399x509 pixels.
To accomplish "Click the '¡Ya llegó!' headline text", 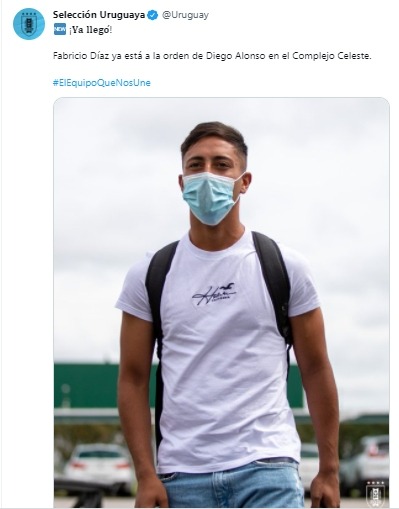I will coord(90,30).
